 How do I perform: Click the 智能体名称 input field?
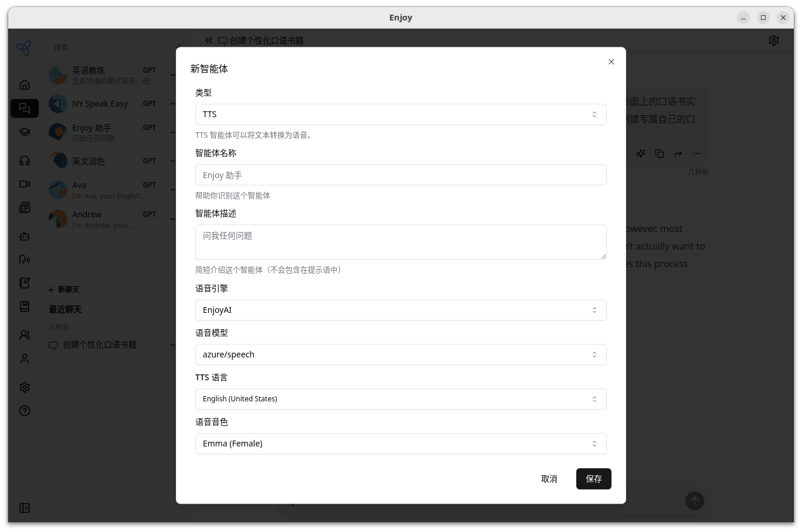point(400,175)
